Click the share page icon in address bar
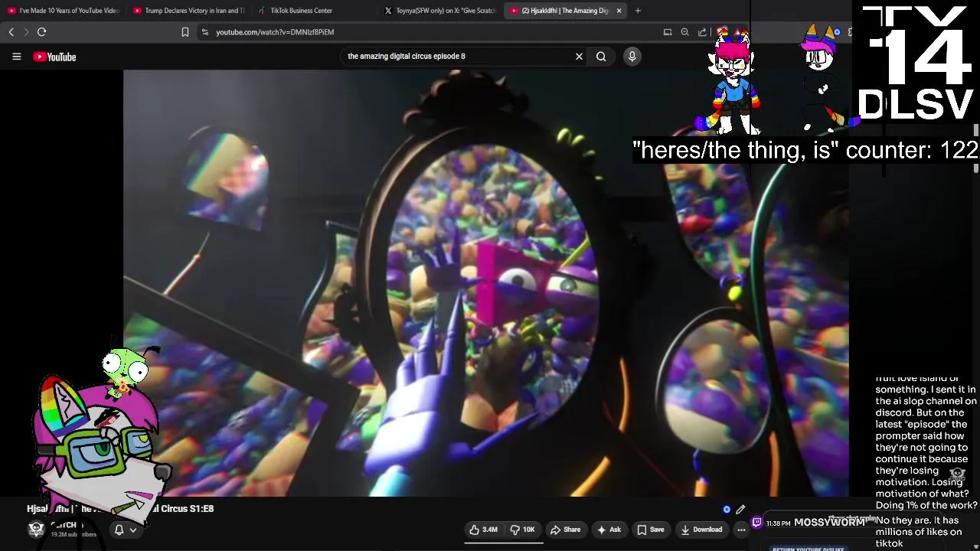The image size is (980, 551). pyautogui.click(x=702, y=32)
